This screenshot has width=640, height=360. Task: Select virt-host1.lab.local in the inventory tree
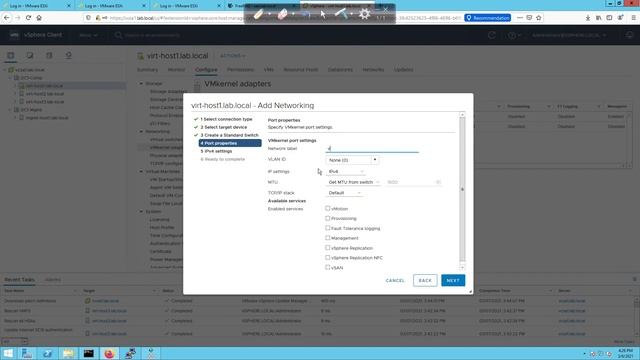pos(44,86)
